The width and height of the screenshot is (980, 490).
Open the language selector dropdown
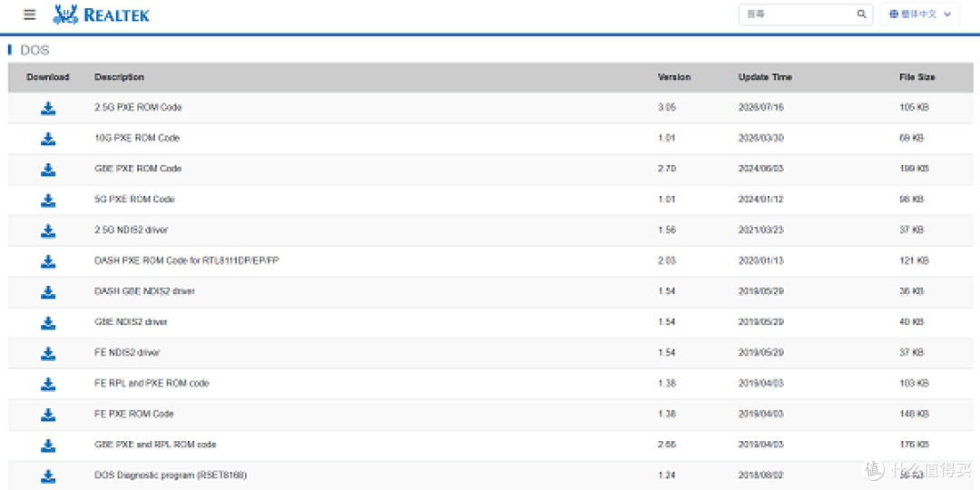pyautogui.click(x=919, y=14)
